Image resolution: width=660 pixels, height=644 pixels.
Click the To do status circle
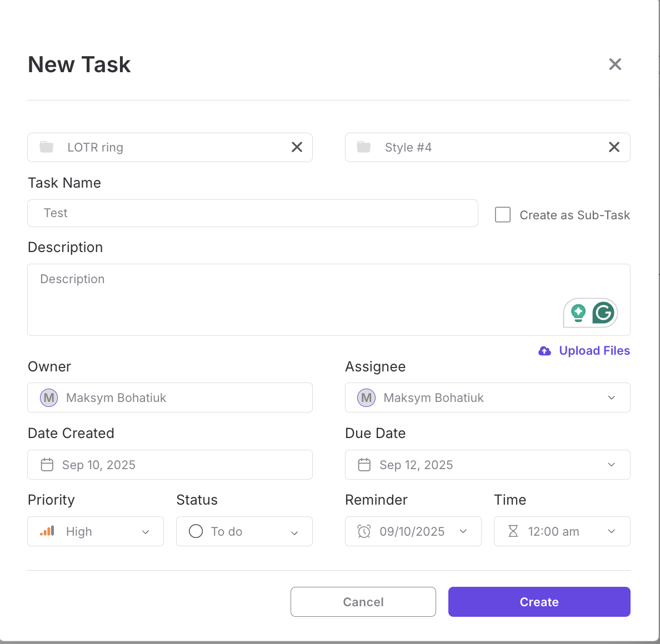[196, 531]
